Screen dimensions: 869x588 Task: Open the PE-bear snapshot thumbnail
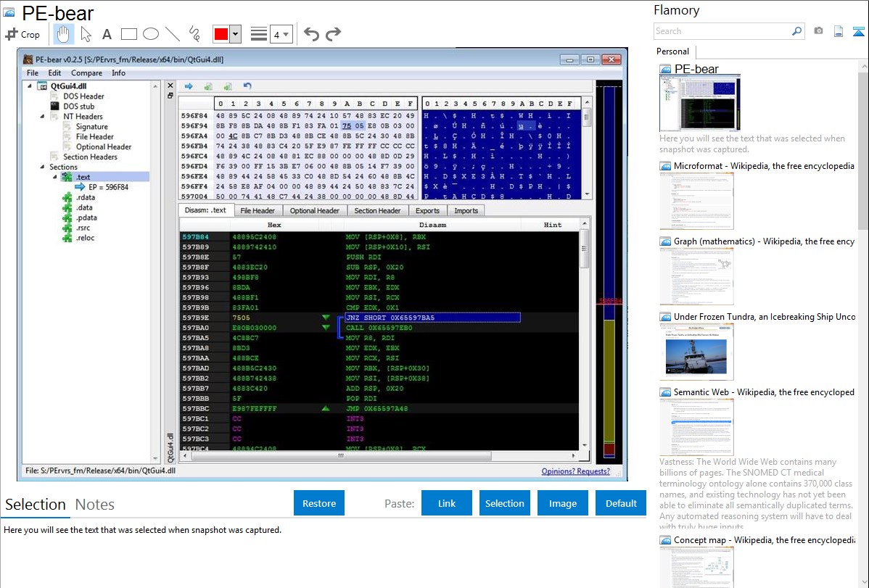click(x=700, y=104)
